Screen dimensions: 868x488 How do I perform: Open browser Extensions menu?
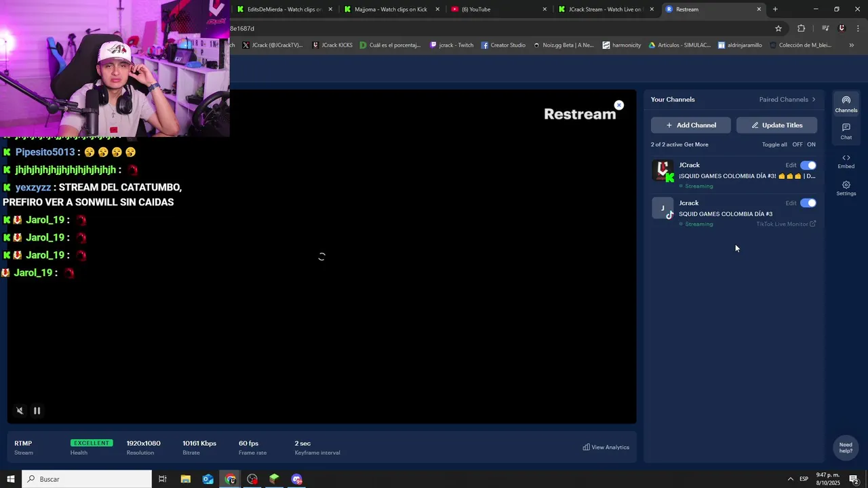802,28
